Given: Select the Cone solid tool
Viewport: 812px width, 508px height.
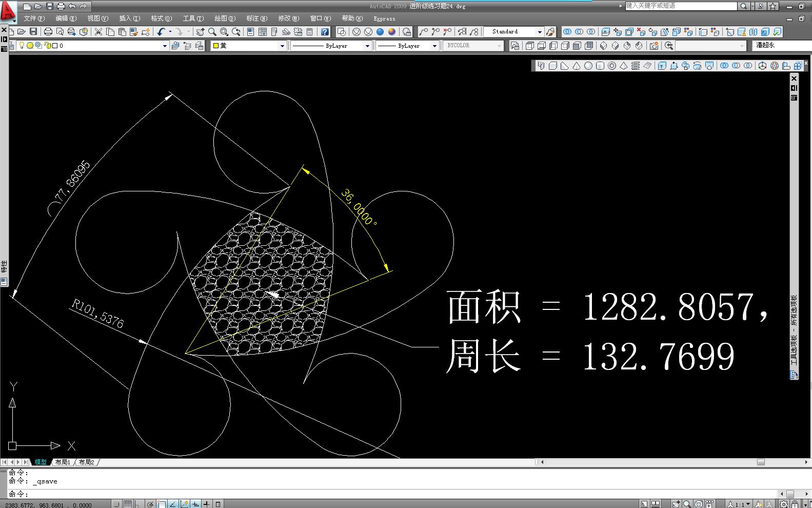Looking at the screenshot, I should coord(577,66).
